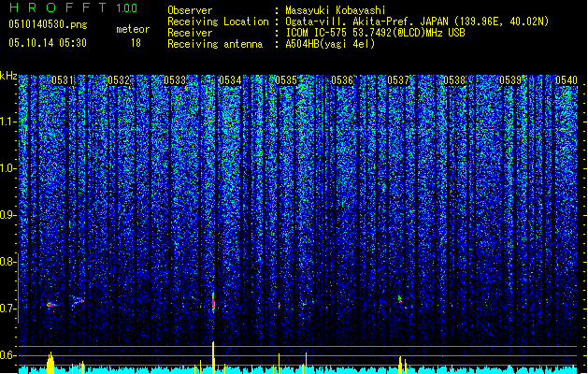Image resolution: width=588 pixels, height=374 pixels.
Task: Click the wide yellow intensity peak near 0531
Action: (50, 363)
